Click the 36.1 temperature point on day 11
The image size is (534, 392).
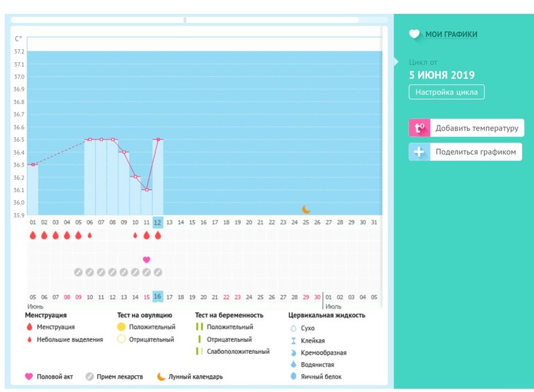pos(146,189)
